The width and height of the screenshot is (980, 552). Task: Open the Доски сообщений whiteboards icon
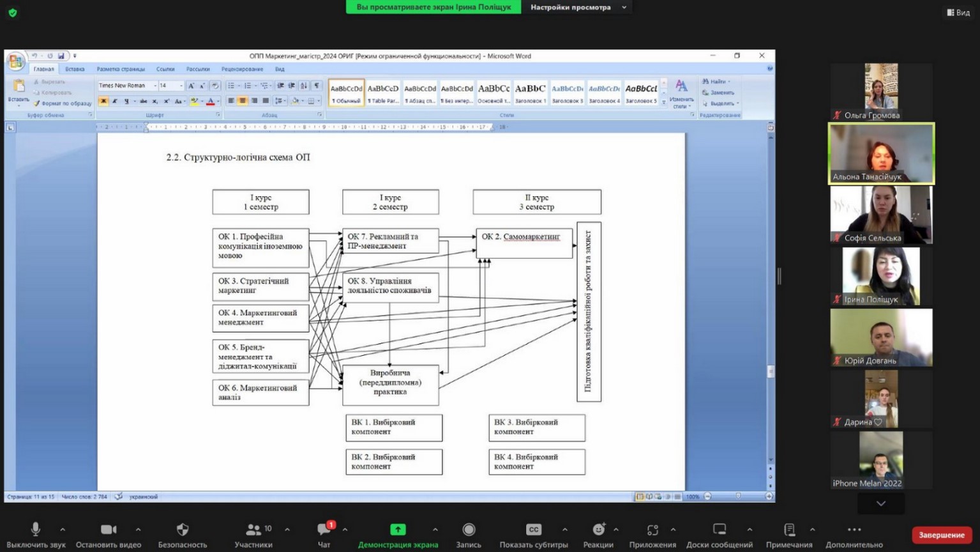coord(720,530)
